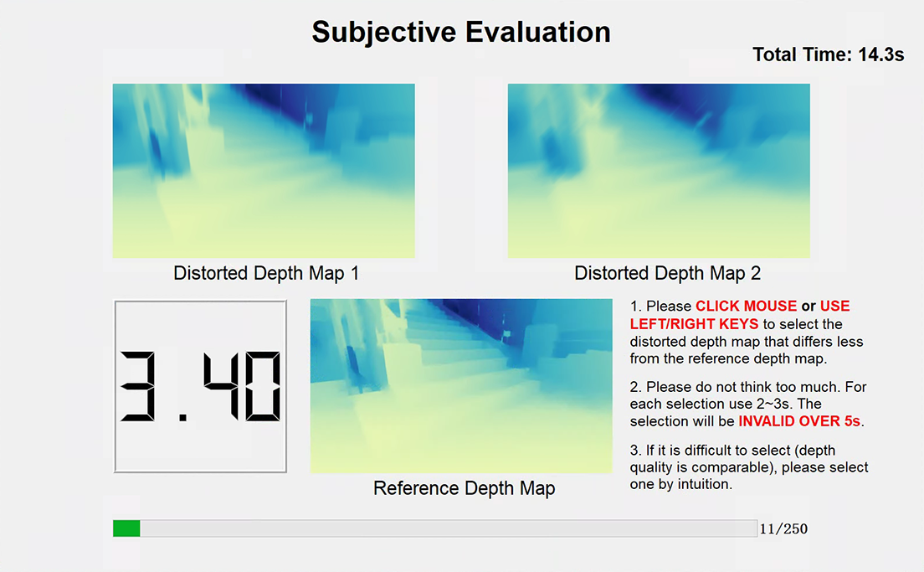Click the green filled part of progress bar
The image size is (924, 572).
126,528
